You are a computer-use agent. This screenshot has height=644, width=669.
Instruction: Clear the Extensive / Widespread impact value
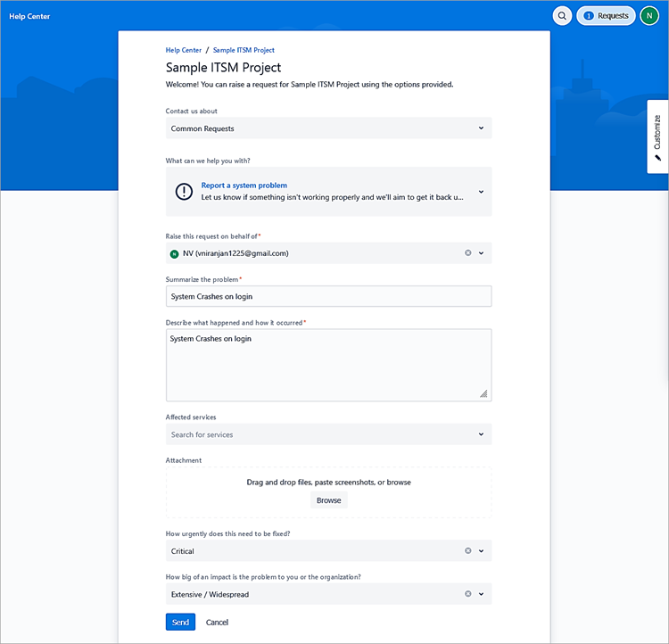click(x=467, y=594)
